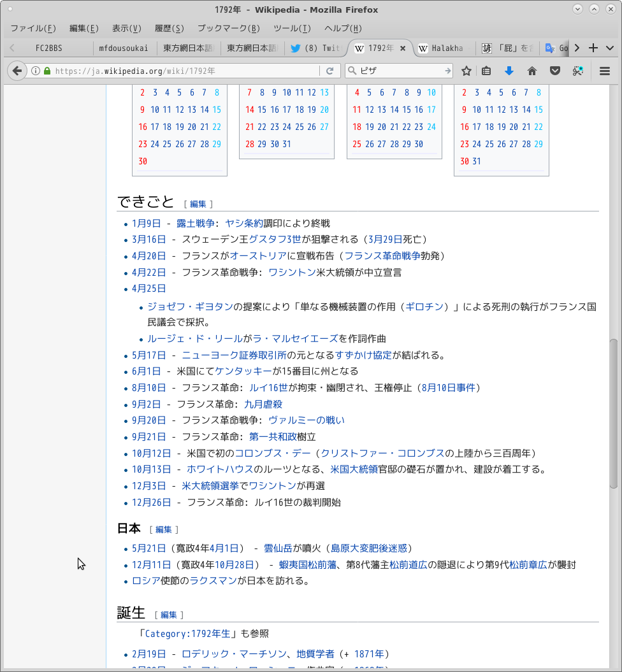Click the Twitter bird tab icon

pyautogui.click(x=295, y=48)
